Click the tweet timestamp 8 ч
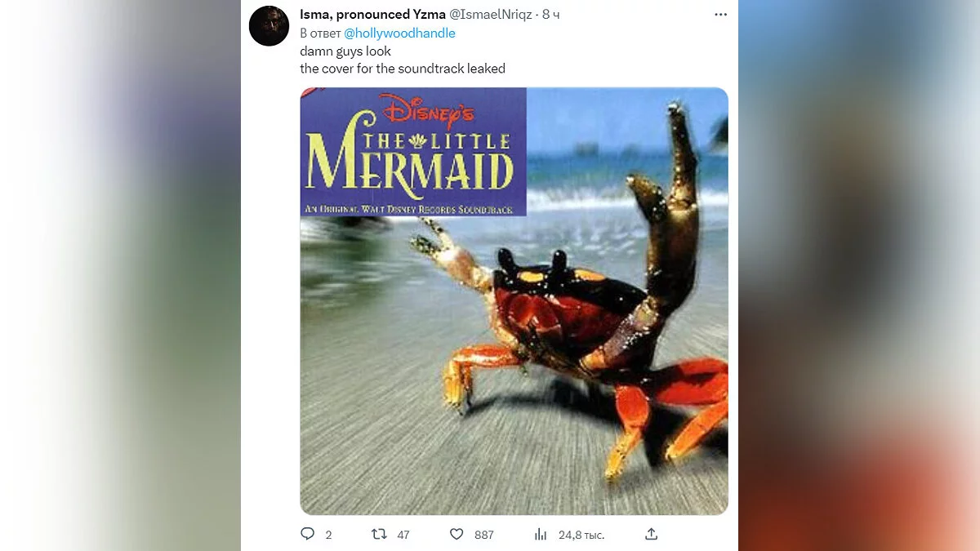Screen dimensions: 980x551 551,15
